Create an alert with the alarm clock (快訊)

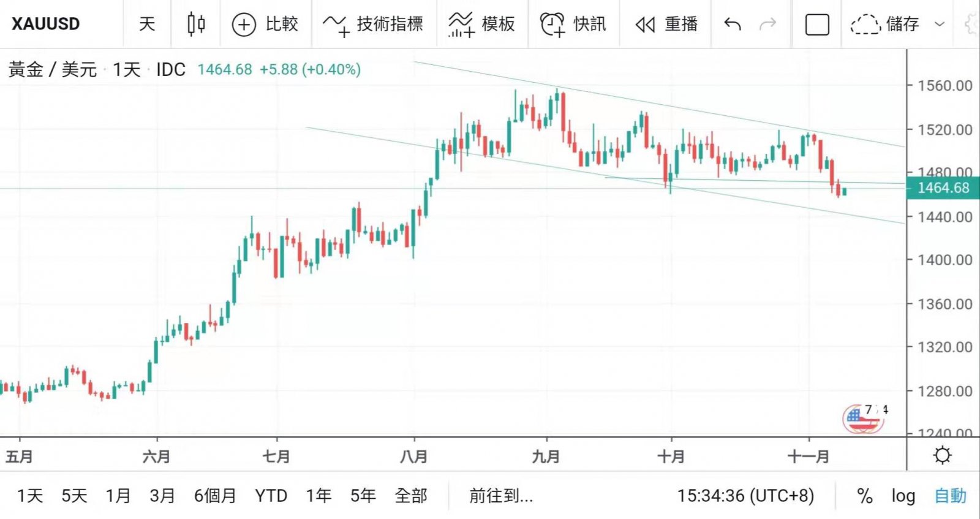[x=573, y=25]
